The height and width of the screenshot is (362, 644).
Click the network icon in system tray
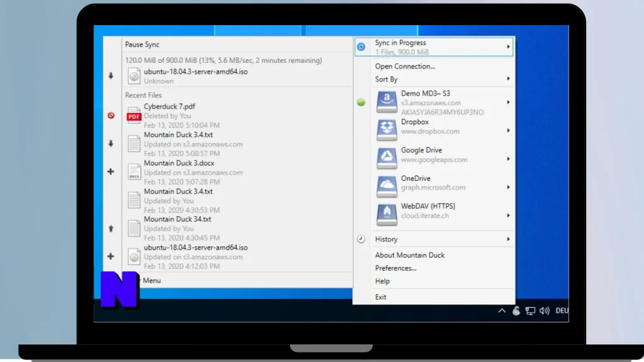click(530, 311)
